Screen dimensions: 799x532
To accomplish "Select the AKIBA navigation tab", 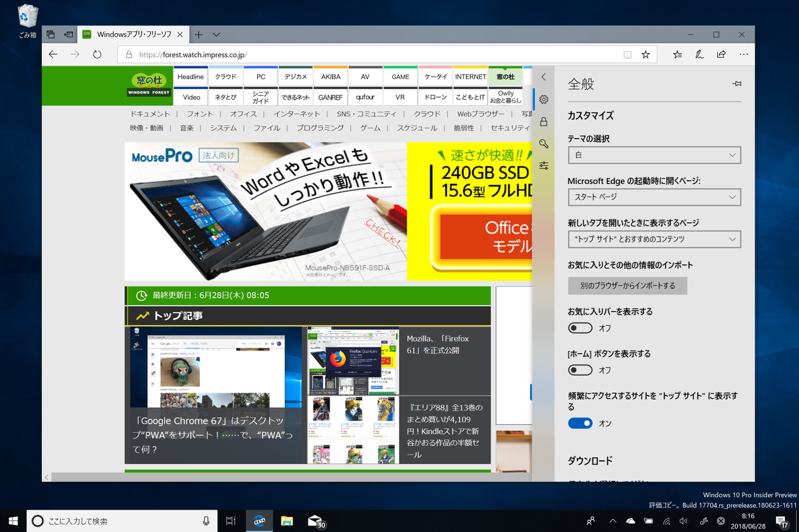I will pos(330,76).
